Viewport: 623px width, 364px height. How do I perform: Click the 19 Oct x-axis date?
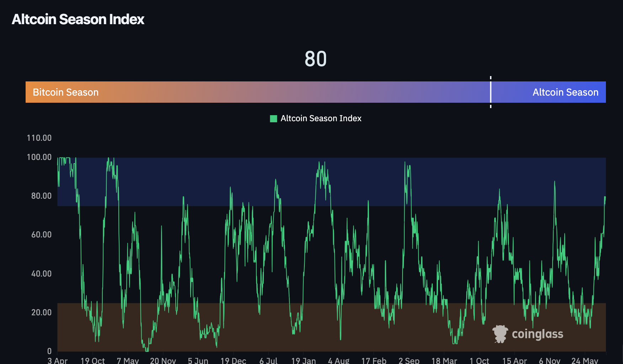92,360
